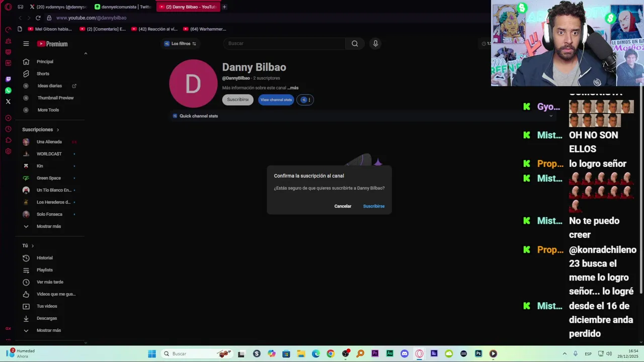644x362 pixels.
Task: Open Una Alienada subscription channel
Action: pos(50,142)
